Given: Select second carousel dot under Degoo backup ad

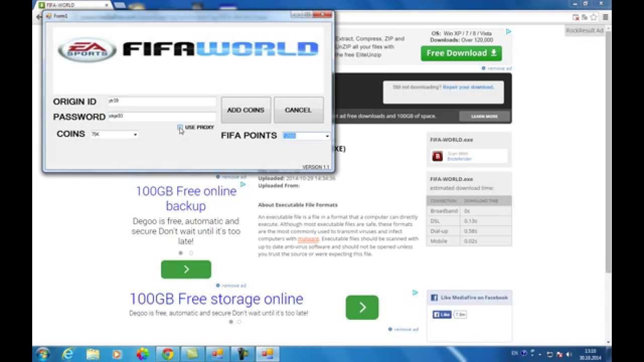Looking at the screenshot, I should [x=191, y=253].
